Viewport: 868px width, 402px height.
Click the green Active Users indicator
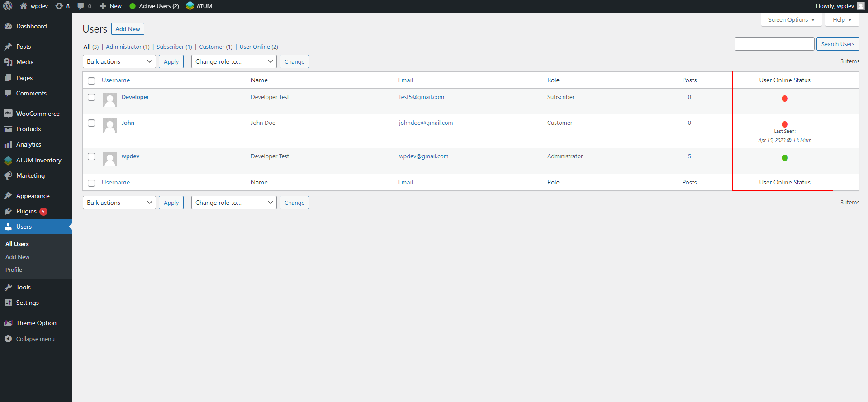[x=133, y=6]
